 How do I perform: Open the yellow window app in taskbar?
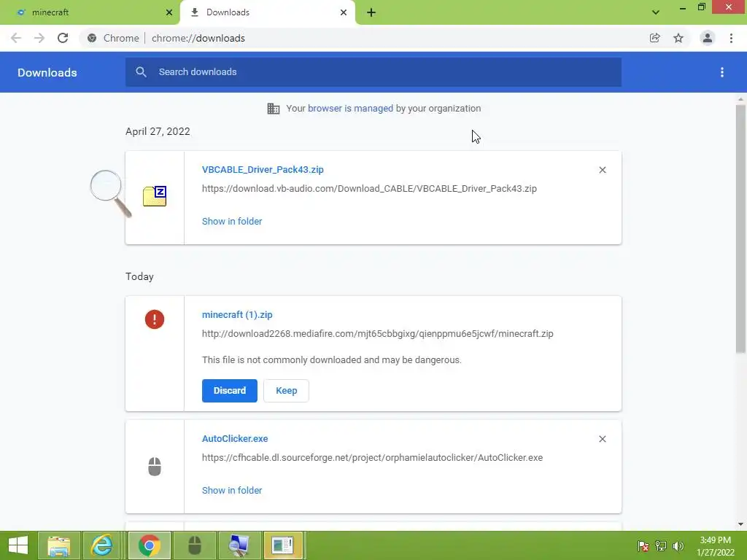[282, 545]
